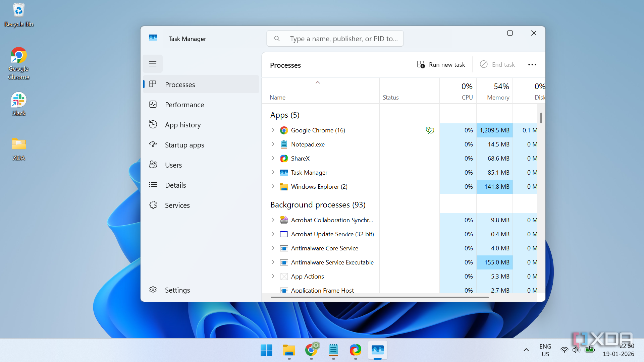Select Acrobat Update Service (32 bit) row
This screenshot has width=644, height=362.
(x=399, y=234)
